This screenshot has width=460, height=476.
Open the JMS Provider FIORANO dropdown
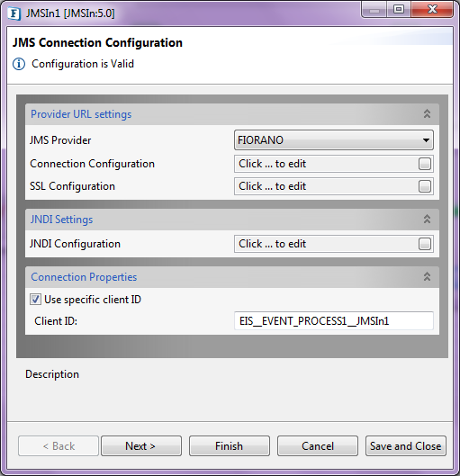334,140
